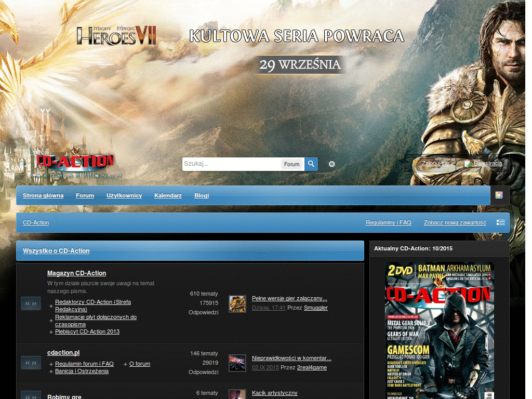The width and height of the screenshot is (532, 399).
Task: Open Regulaminy i FAQ link
Action: [x=389, y=222]
